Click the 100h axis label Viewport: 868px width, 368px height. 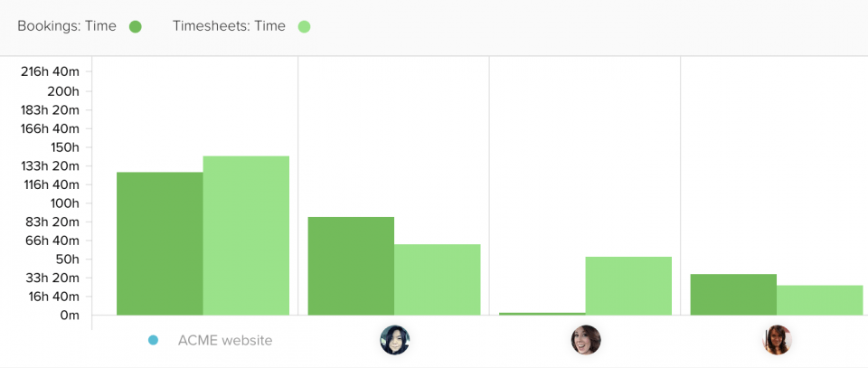click(x=65, y=203)
